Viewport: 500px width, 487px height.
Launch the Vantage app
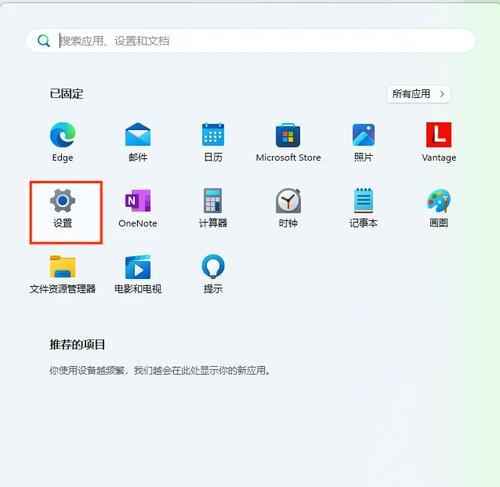(439, 142)
